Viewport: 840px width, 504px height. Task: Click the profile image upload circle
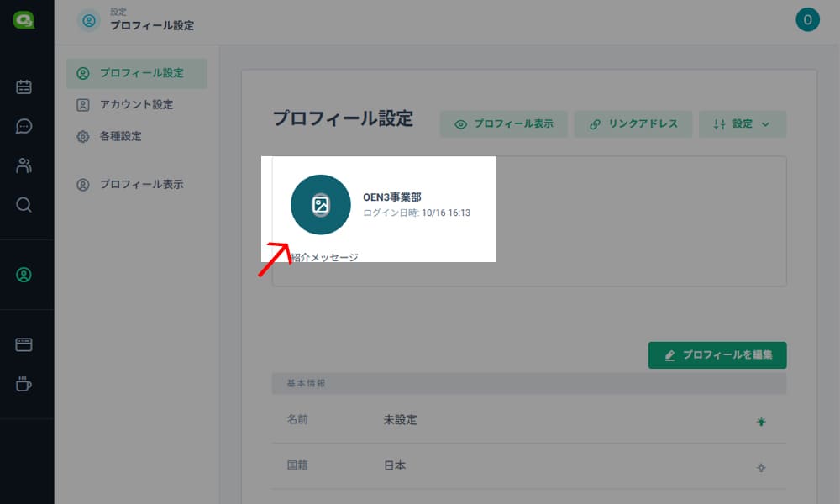pos(320,205)
